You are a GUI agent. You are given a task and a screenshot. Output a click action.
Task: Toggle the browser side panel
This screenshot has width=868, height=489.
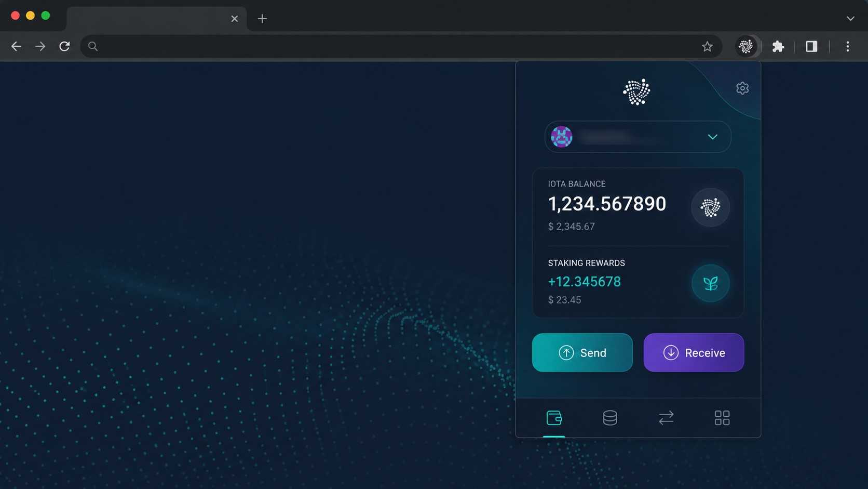(x=811, y=46)
